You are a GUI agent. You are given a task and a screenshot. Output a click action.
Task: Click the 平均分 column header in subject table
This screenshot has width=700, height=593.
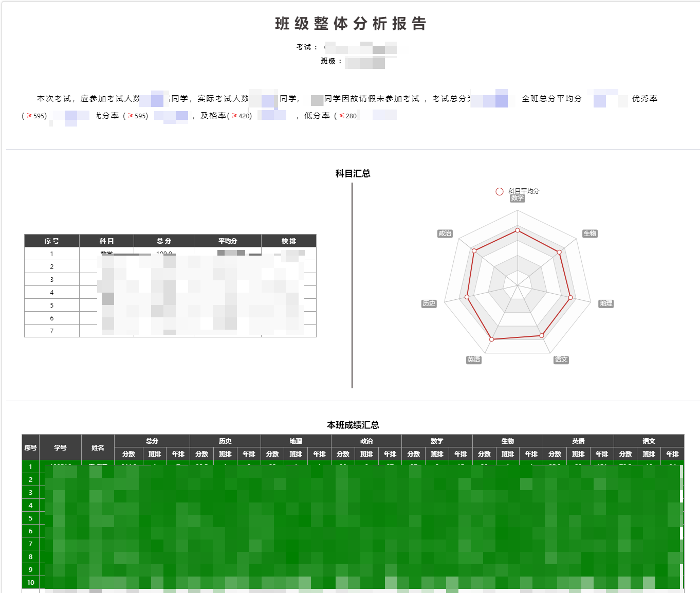(228, 241)
